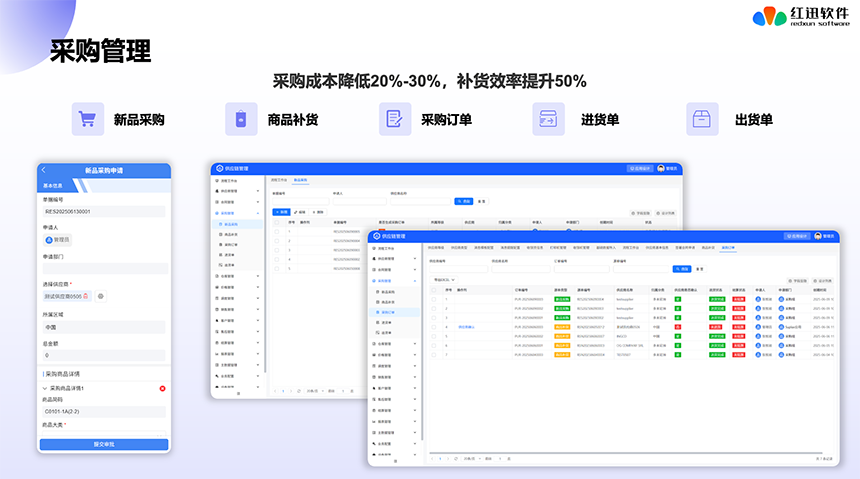The width and height of the screenshot is (860, 479).
Task: Open the 导出EXCEL dropdown
Action: click(x=444, y=279)
